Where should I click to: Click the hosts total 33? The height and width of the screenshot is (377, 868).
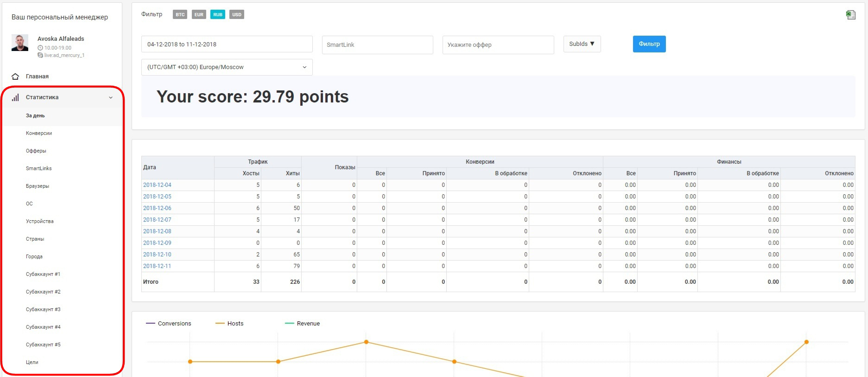(x=256, y=282)
